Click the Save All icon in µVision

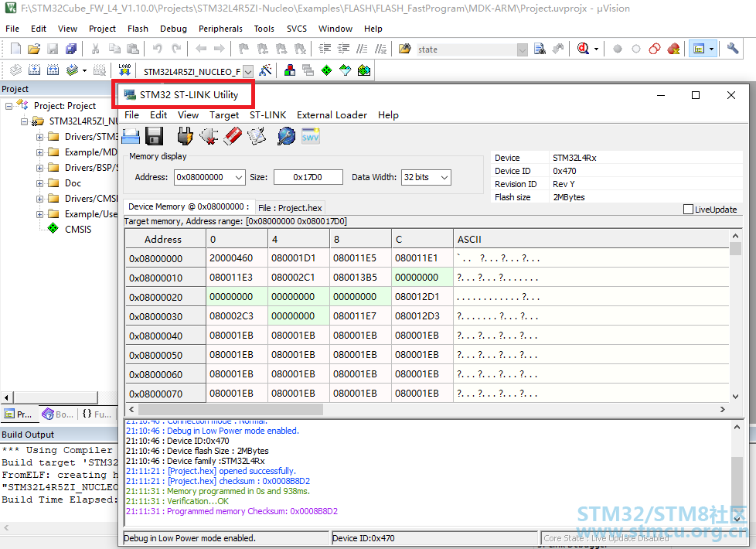71,49
